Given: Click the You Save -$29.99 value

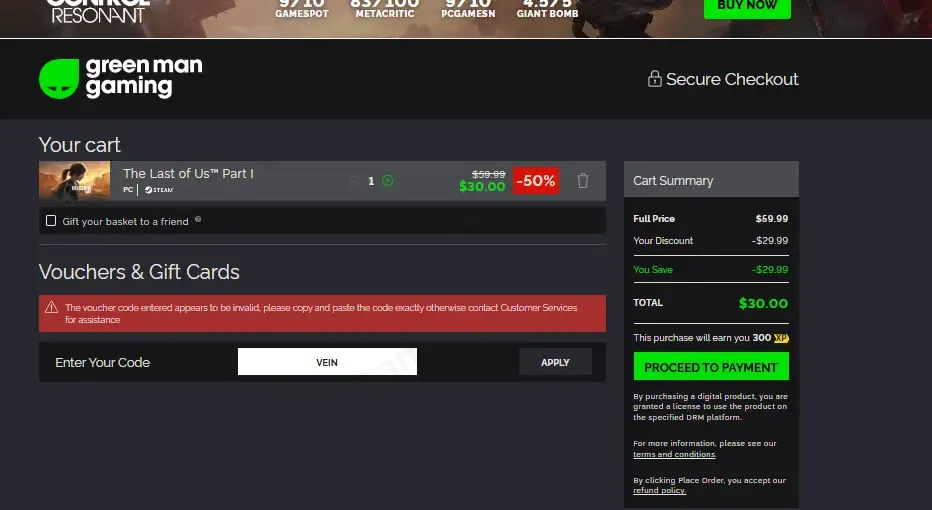Looking at the screenshot, I should point(770,270).
